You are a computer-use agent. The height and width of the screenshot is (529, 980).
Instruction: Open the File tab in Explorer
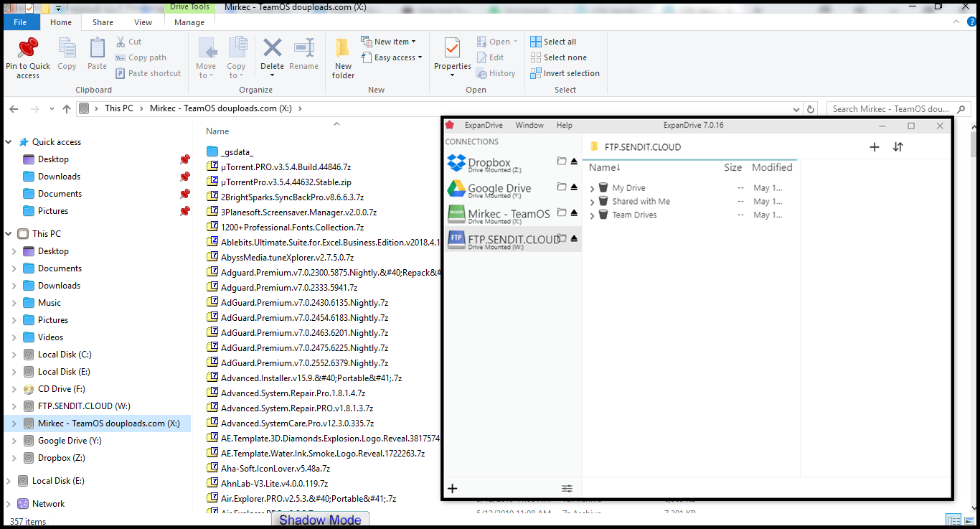tap(20, 22)
